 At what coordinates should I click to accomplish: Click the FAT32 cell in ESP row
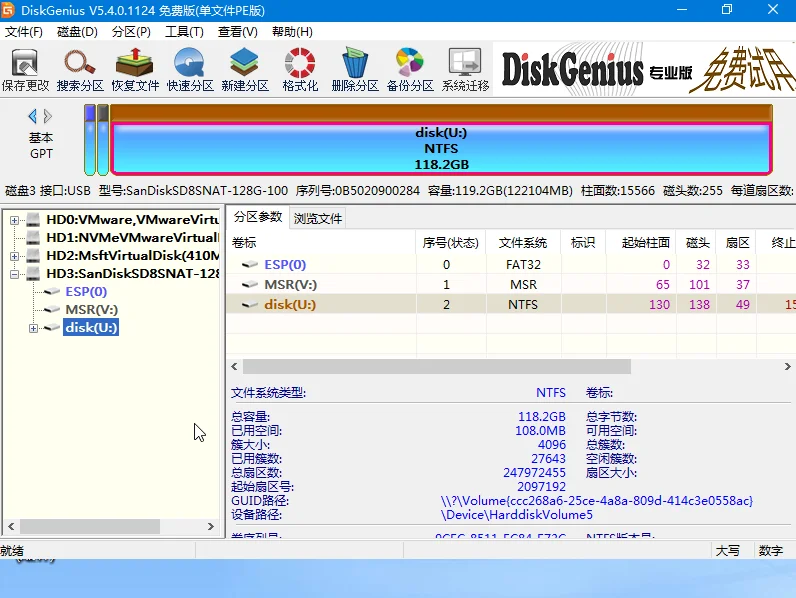523,264
